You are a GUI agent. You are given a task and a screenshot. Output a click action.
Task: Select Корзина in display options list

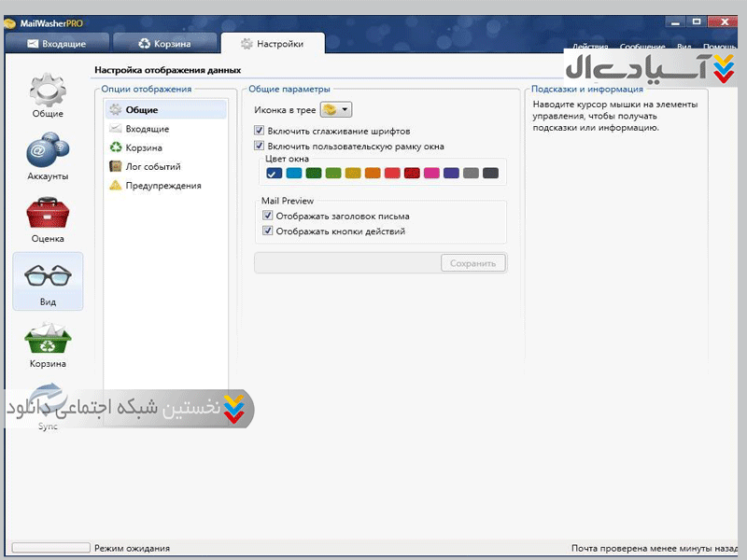(x=144, y=147)
